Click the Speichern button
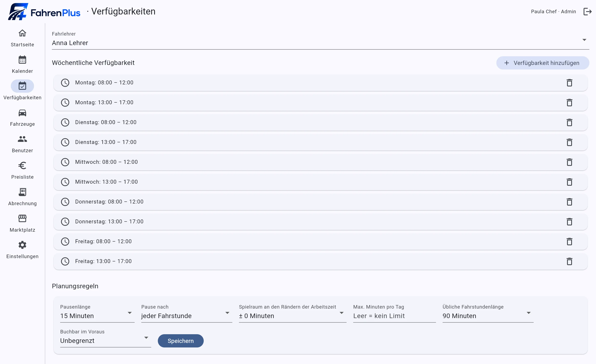This screenshot has width=596, height=364. 180,341
